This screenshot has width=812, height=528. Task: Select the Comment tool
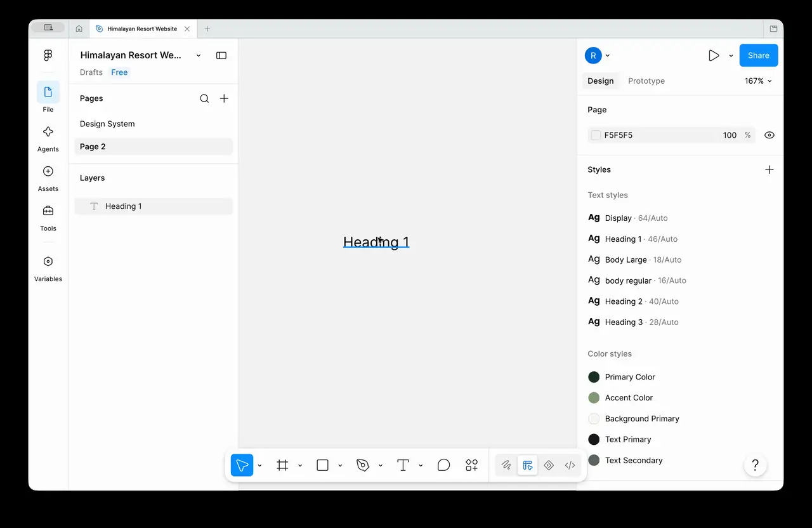tap(443, 465)
